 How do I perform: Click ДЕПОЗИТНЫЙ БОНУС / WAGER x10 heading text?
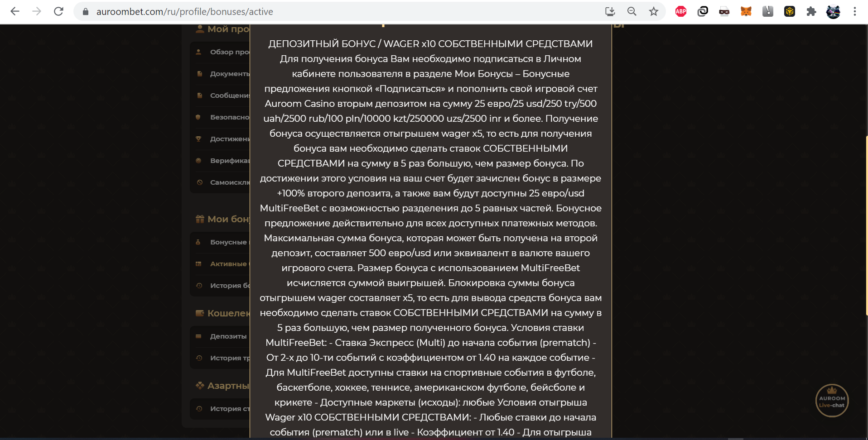430,44
